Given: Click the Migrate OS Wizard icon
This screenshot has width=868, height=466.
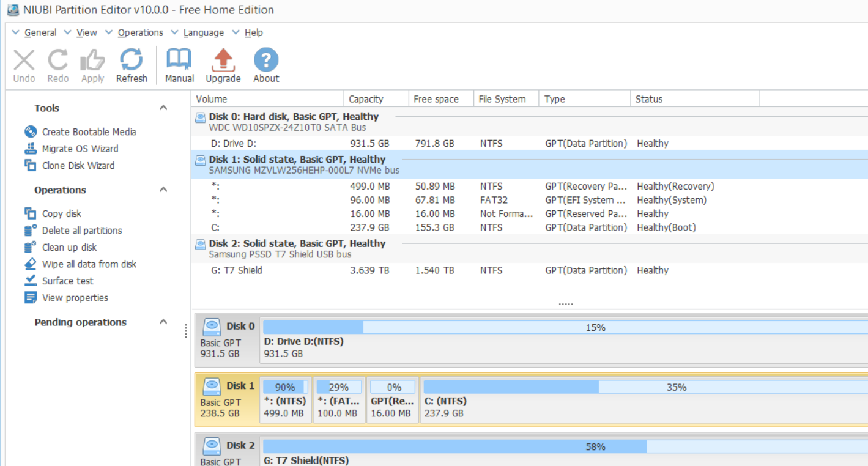Looking at the screenshot, I should pyautogui.click(x=31, y=149).
